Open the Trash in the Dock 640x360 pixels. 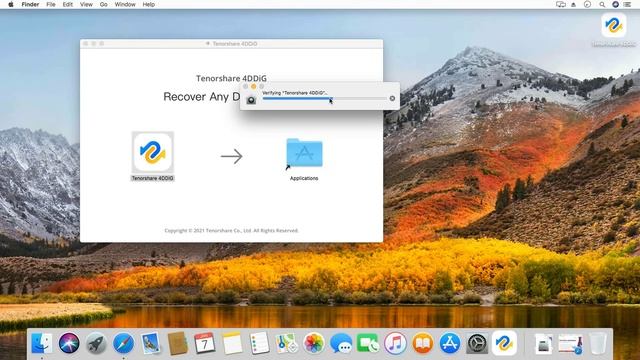(x=598, y=343)
